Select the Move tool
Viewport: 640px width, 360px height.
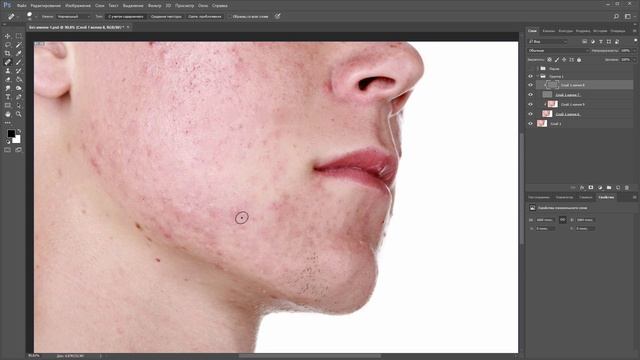click(x=7, y=36)
